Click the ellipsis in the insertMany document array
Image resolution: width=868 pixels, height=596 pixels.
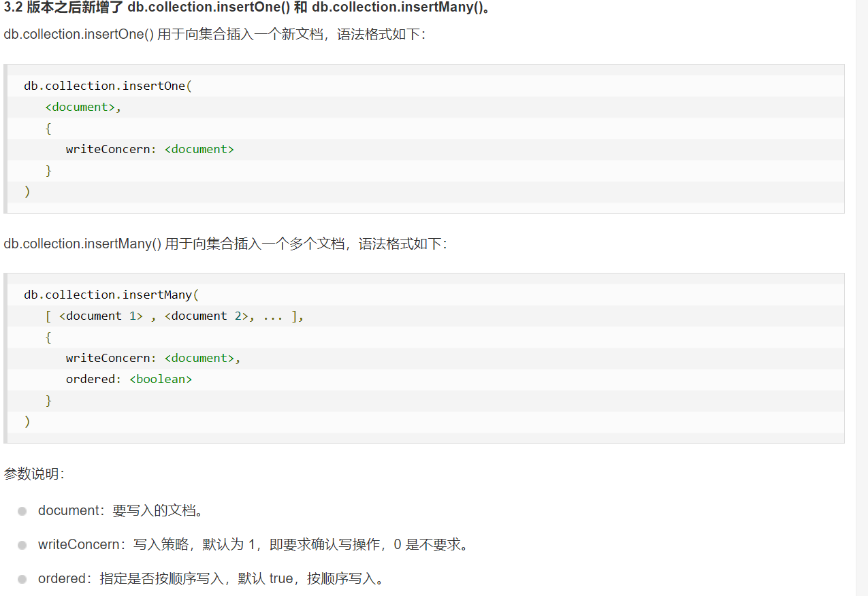[x=272, y=316]
